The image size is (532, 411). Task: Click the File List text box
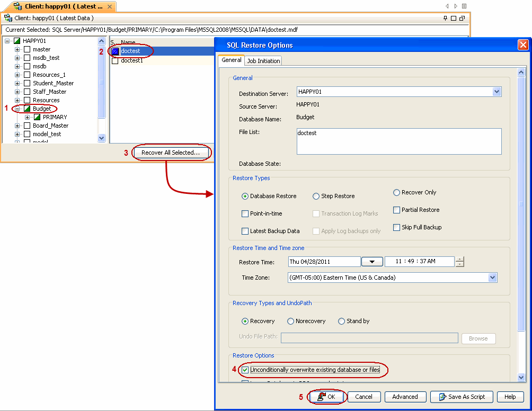(x=399, y=141)
